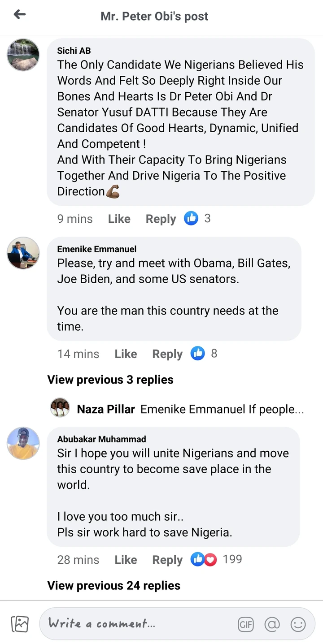
Task: Like Abubakar Muhammad's comment
Action: (126, 560)
